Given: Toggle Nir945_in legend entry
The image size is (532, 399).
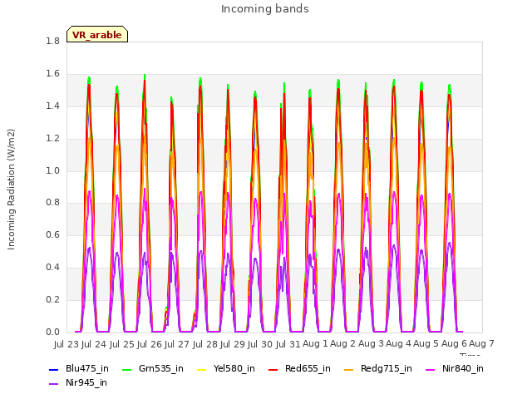Looking at the screenshot, I should tap(78, 382).
